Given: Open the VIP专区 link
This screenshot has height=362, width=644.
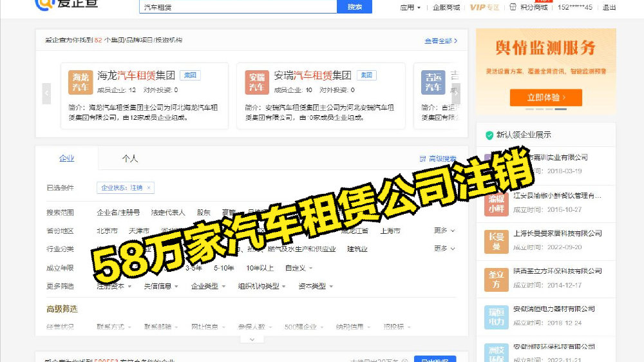Looking at the screenshot, I should 484,7.
